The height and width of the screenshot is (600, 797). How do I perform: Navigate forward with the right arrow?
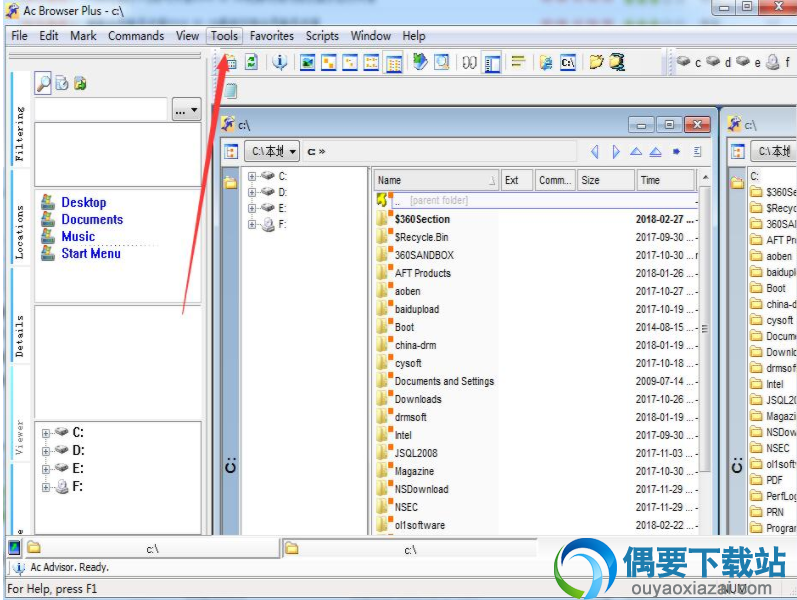(x=616, y=152)
